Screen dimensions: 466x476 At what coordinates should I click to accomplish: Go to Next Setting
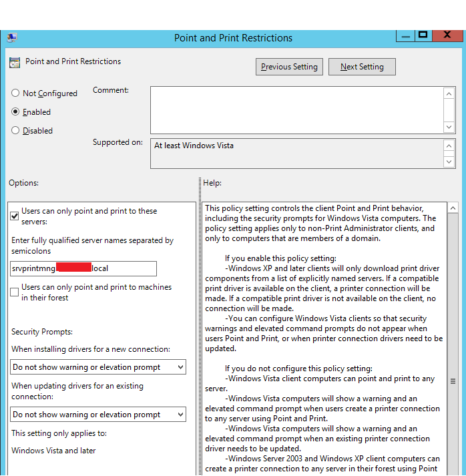click(x=362, y=67)
